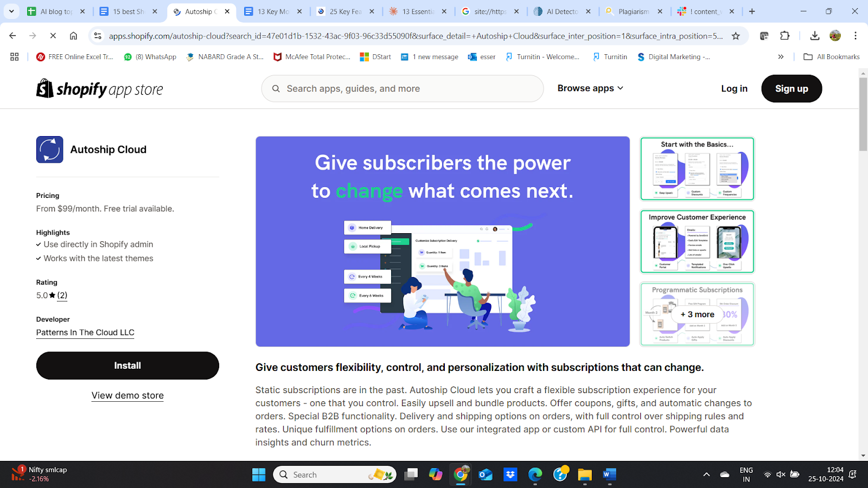The height and width of the screenshot is (488, 868).
Task: Open the (2) reviews link
Action: tap(62, 296)
